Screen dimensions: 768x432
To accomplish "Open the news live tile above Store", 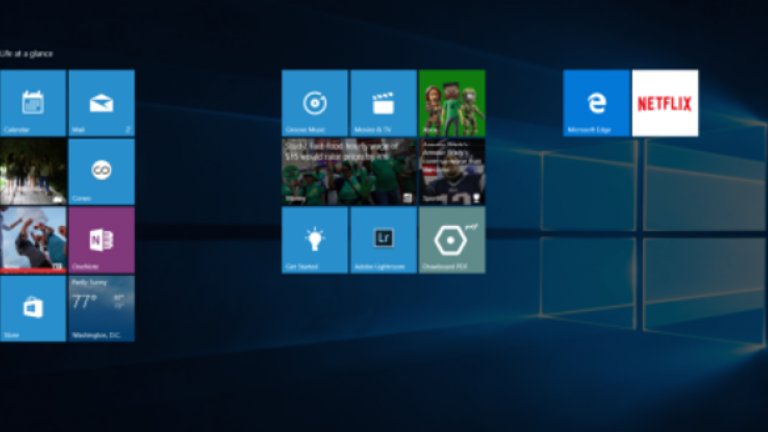I will point(33,240).
